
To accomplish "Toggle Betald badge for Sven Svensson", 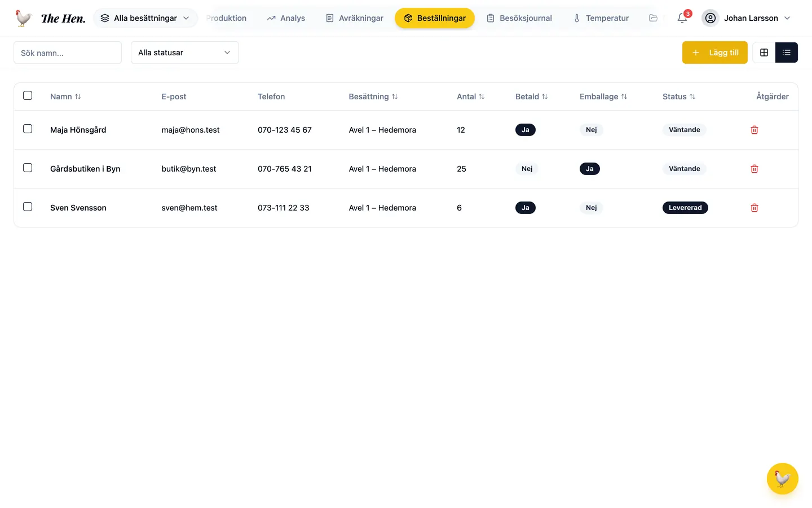I will [x=526, y=208].
